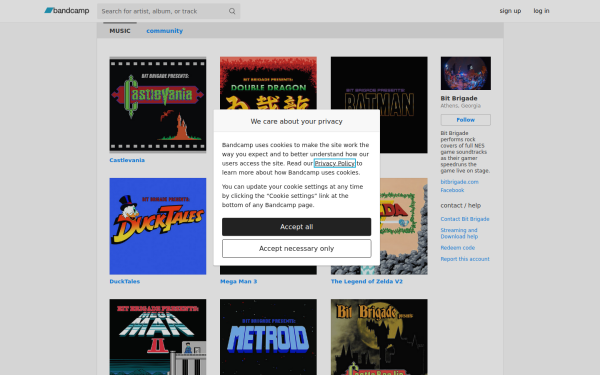Click the Mega Man 3 title link
The width and height of the screenshot is (600, 375).
[238, 281]
